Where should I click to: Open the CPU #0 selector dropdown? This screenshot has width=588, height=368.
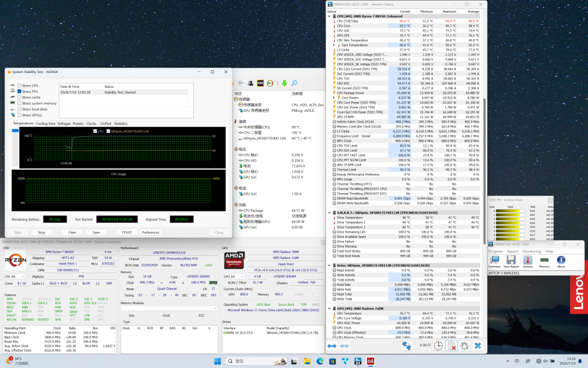(x=15, y=276)
